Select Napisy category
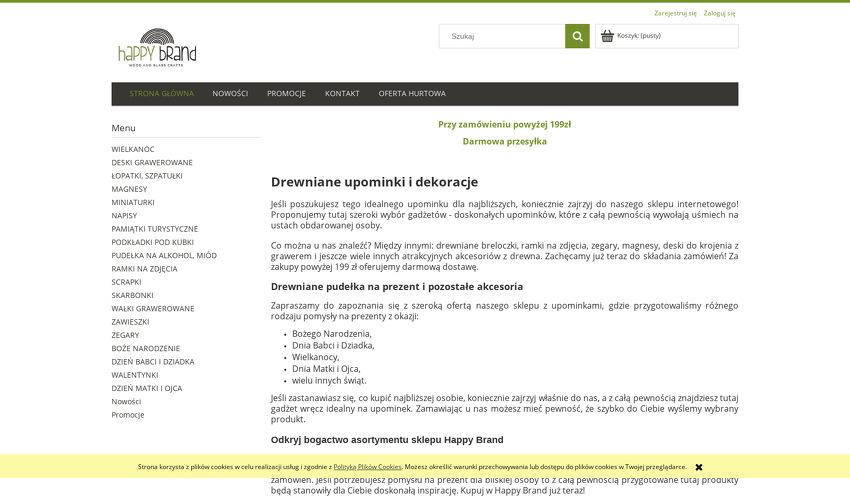This screenshot has width=850, height=500. coord(124,216)
